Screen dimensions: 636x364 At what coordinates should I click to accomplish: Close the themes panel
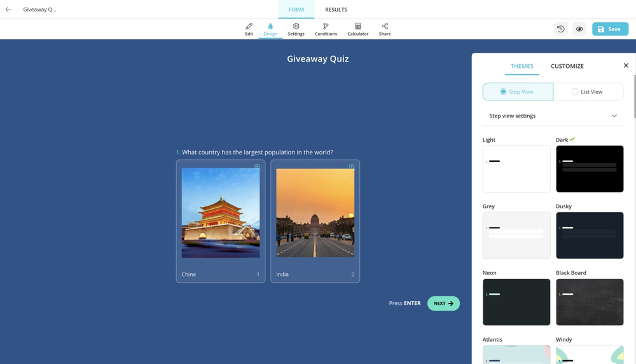tap(626, 65)
